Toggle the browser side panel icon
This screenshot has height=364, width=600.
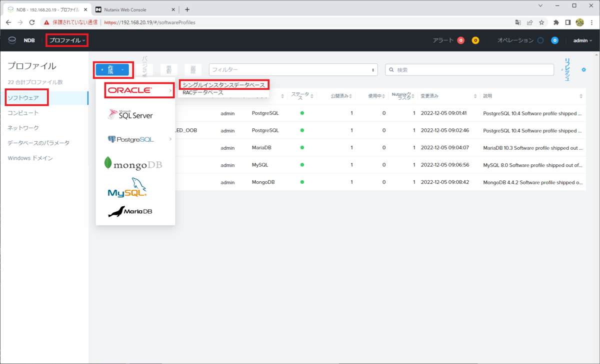pos(568,22)
